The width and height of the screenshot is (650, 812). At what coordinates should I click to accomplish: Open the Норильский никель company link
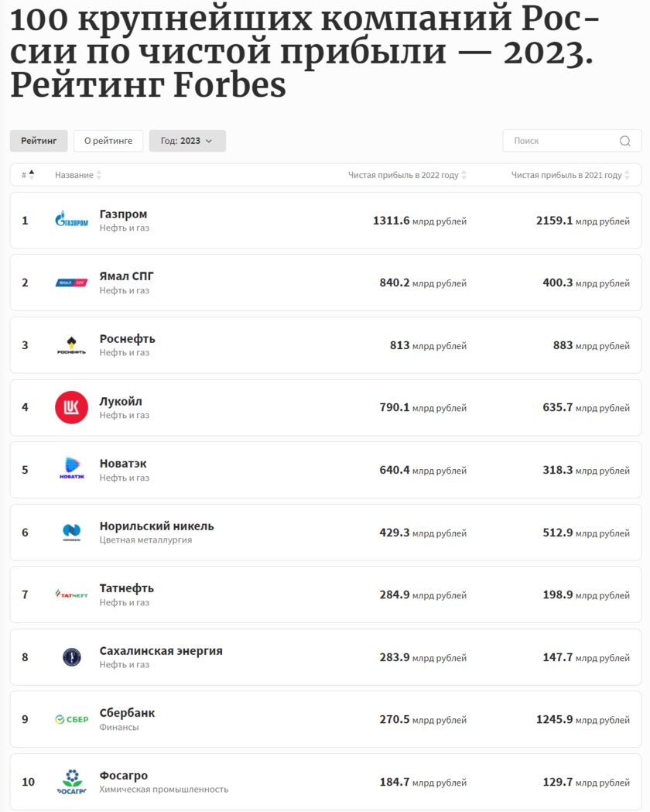156,526
